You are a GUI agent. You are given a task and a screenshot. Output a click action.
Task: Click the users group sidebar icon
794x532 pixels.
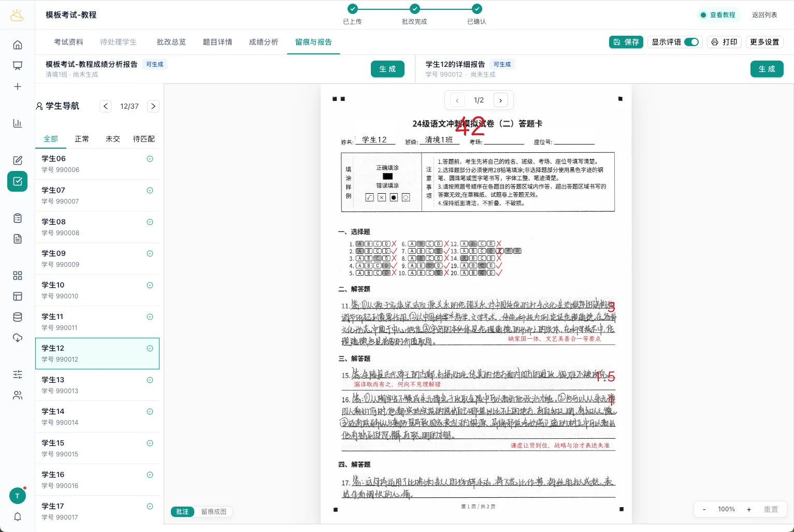click(x=18, y=395)
